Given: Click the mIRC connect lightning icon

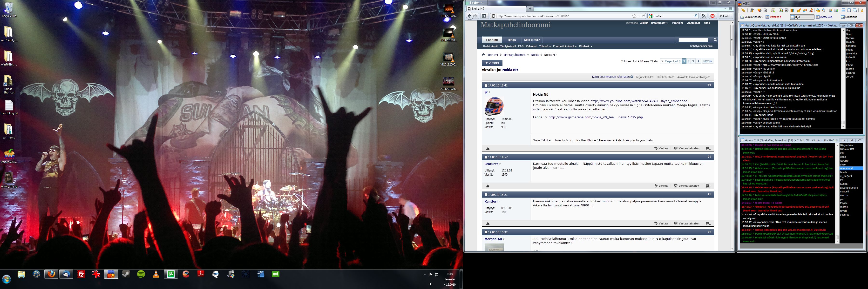Looking at the screenshot, I should coord(743,10).
